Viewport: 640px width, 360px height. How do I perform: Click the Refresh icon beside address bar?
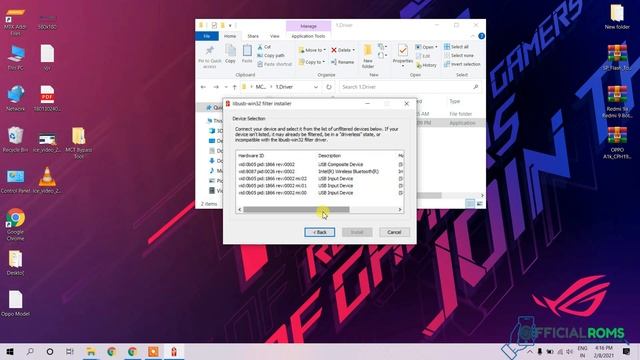coord(329,87)
